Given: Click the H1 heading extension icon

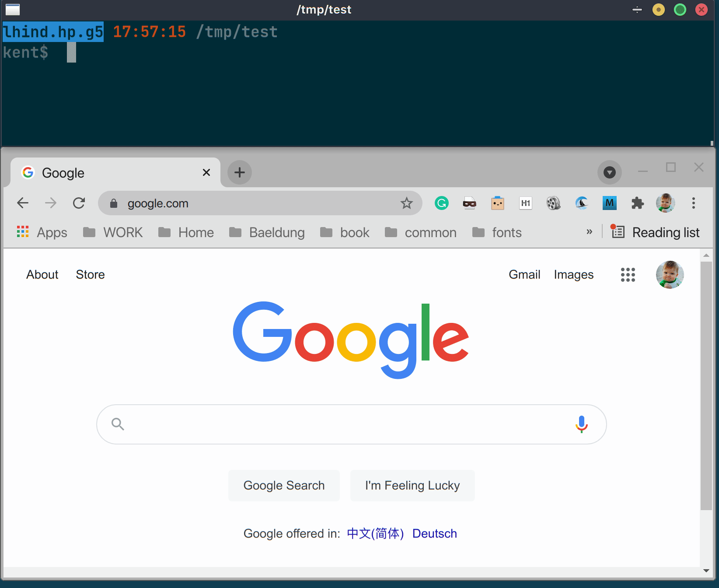Looking at the screenshot, I should 526,203.
